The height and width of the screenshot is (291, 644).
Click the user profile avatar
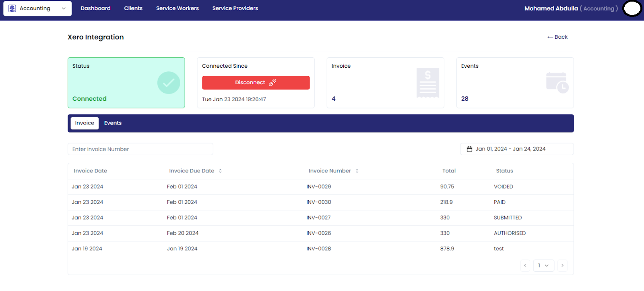[632, 8]
